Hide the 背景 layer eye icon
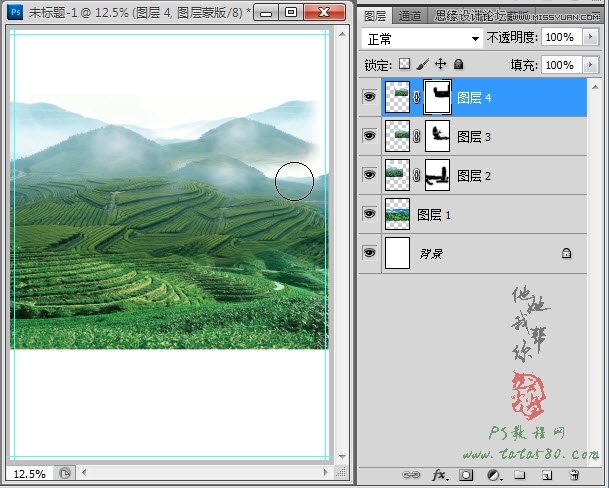Screen dimensions: 609x488 point(369,253)
